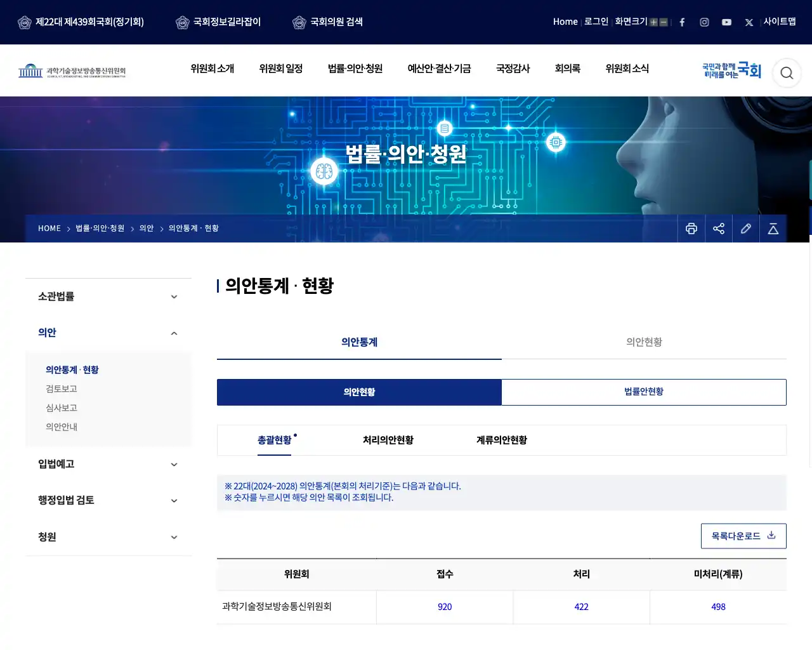Open the 국회정보길라잡이 link

(x=218, y=22)
